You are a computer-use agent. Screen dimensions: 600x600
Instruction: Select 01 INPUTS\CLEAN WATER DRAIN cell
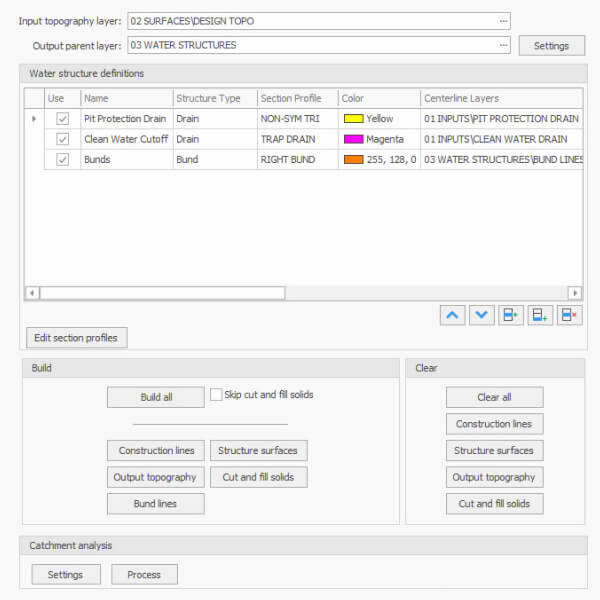click(502, 139)
